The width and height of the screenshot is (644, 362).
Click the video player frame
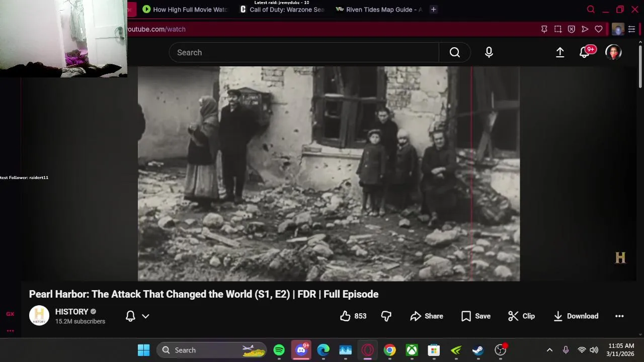[x=329, y=173]
